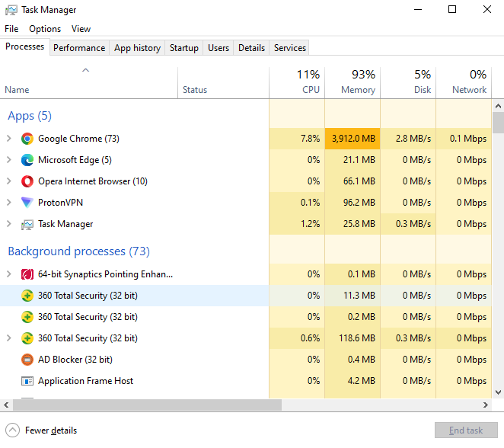504x448 pixels.
Task: Select the ProtonVPN app icon
Action: click(x=27, y=203)
